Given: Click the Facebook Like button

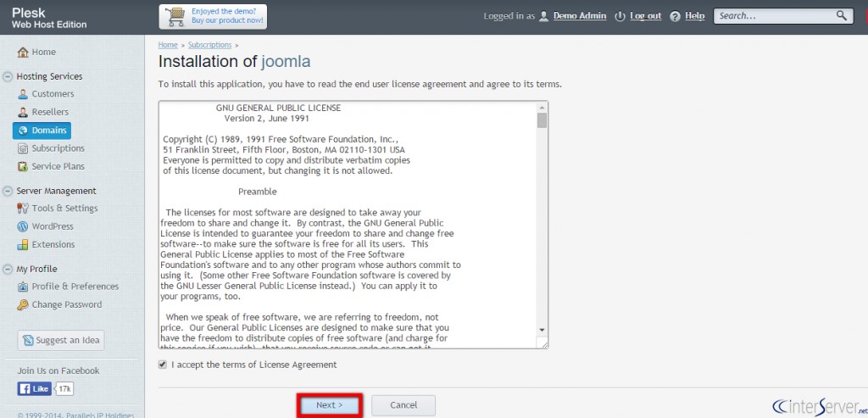Looking at the screenshot, I should 34,389.
